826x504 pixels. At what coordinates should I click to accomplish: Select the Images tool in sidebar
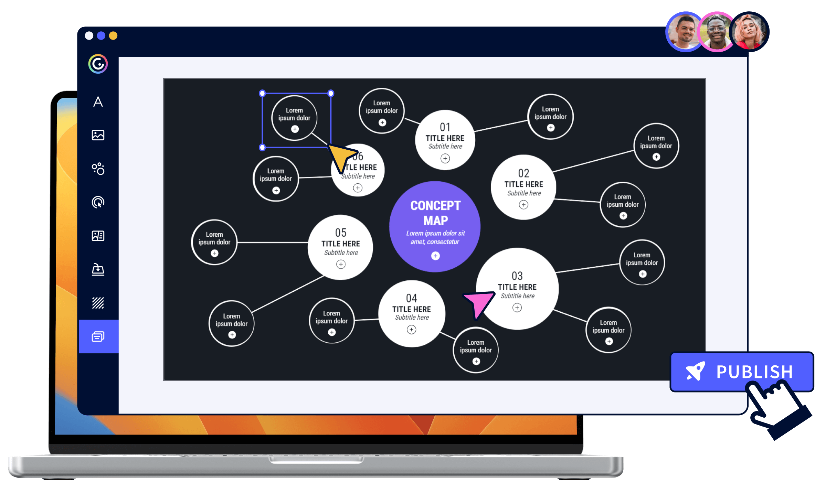tap(98, 135)
